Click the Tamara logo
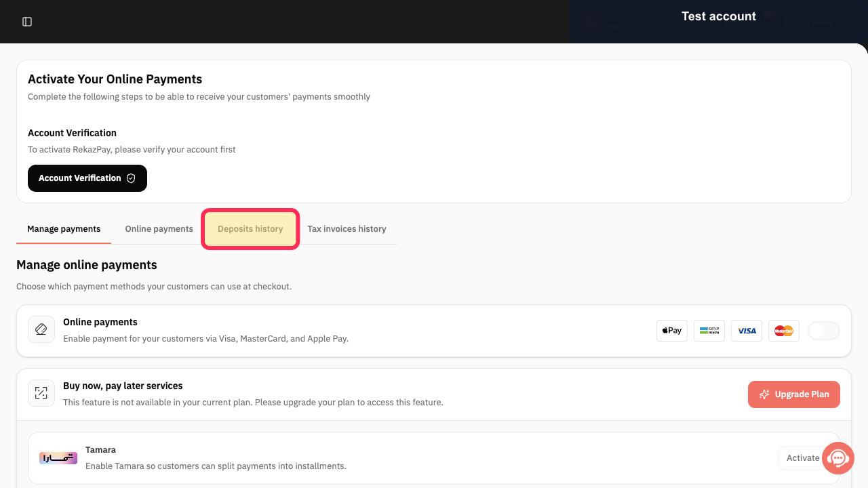 (58, 458)
